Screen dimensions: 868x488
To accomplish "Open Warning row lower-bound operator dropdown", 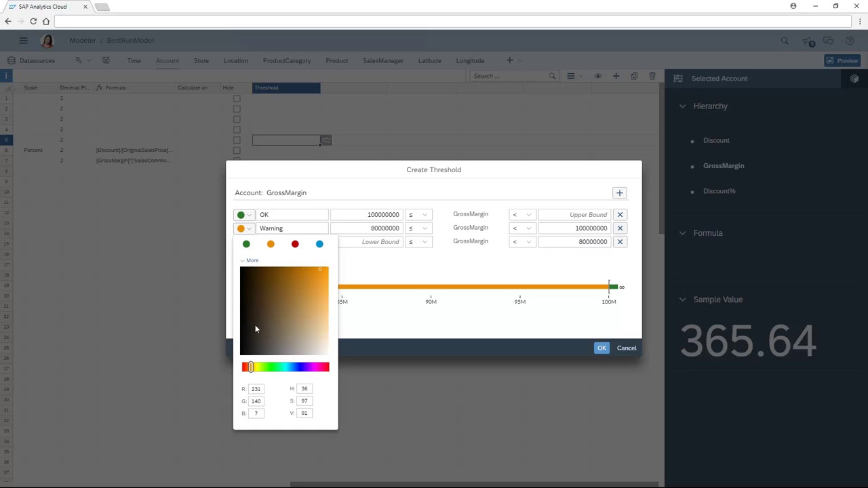I will pyautogui.click(x=418, y=228).
